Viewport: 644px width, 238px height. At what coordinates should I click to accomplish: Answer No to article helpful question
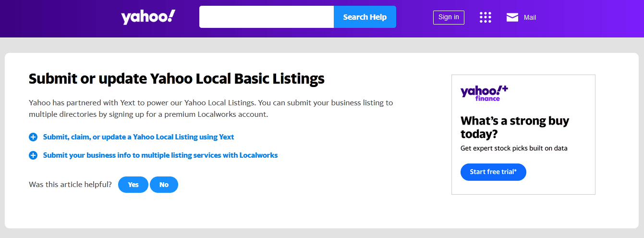[164, 185]
